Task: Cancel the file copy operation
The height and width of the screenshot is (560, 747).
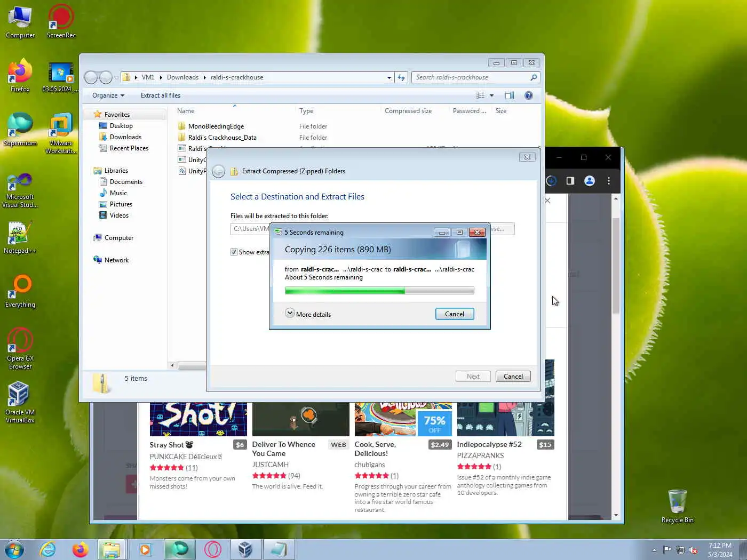Action: pyautogui.click(x=455, y=314)
